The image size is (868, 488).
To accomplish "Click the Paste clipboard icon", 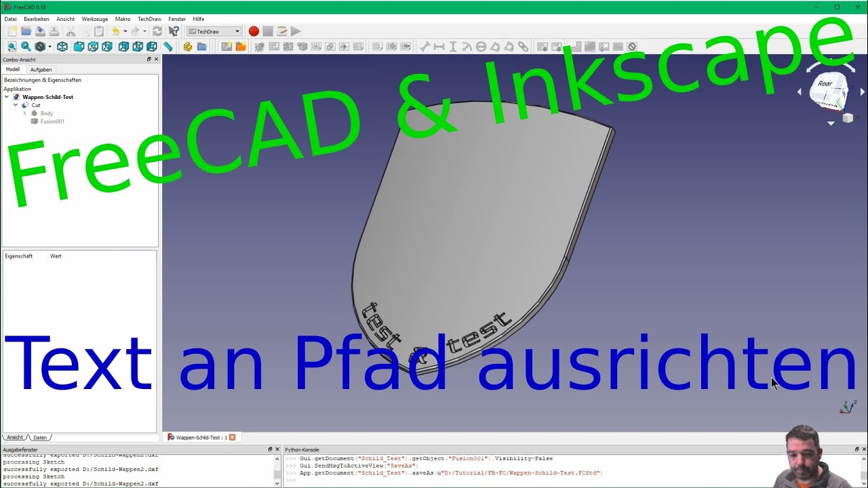I will 99,31.
